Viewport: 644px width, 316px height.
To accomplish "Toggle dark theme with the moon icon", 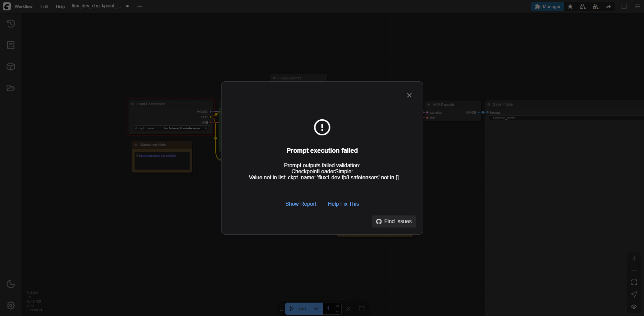I will 11,284.
